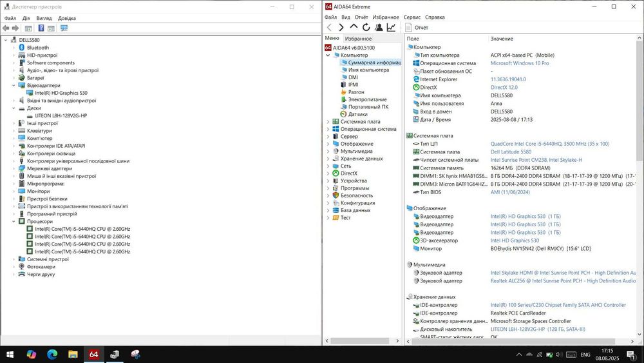The image size is (644, 363).
Task: Collapse Процесори node in Device Manager
Action: pos(14,221)
